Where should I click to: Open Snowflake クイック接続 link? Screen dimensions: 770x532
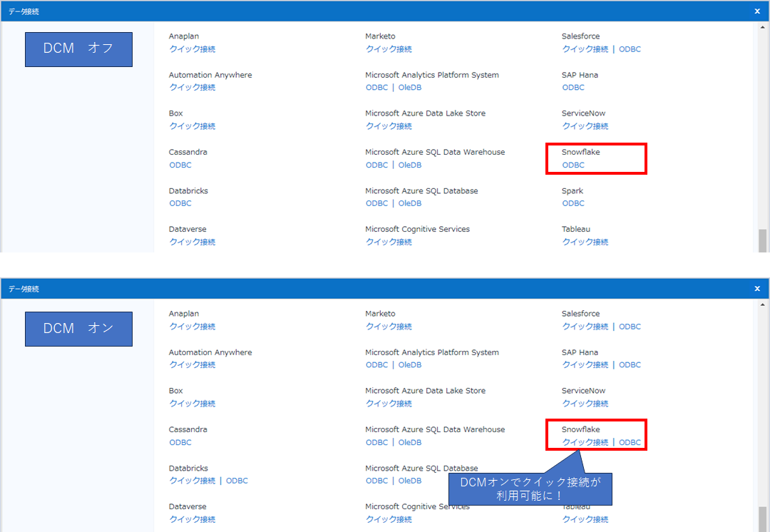tap(585, 442)
